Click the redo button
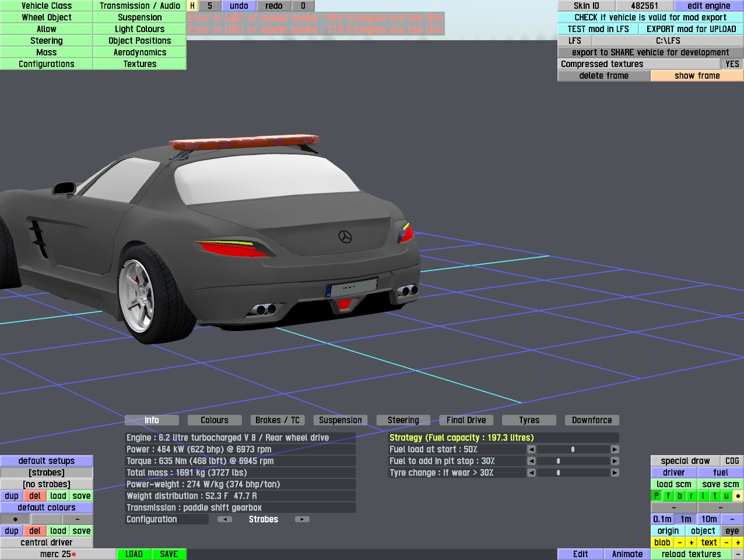 [x=274, y=6]
